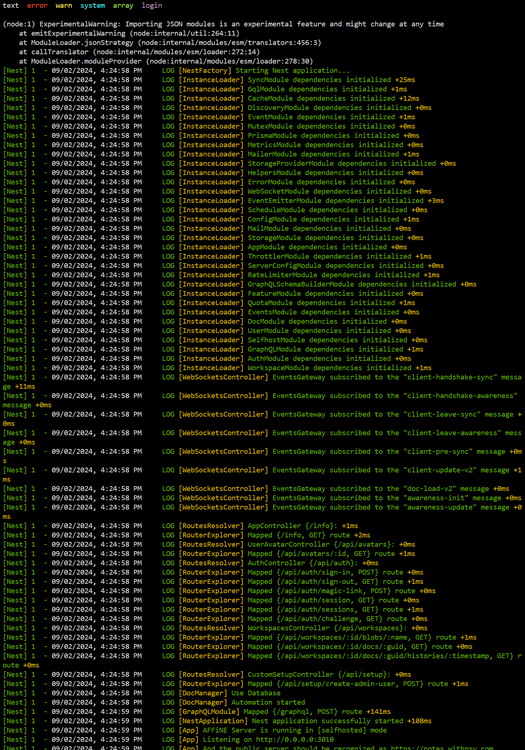525x750 pixels.
Task: Select the cyan "system" filter label
Action: point(92,6)
